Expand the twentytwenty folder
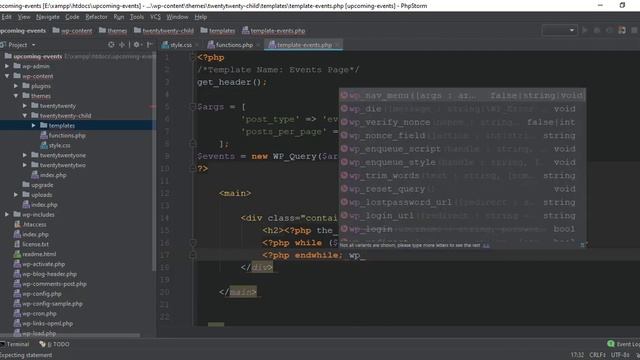The width and height of the screenshot is (640, 360). (25, 106)
